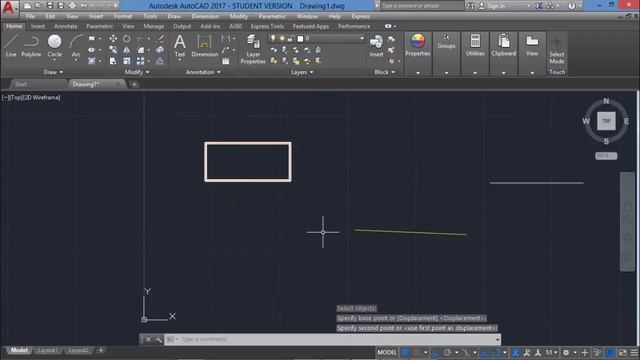640x360 pixels.
Task: Click the Stretch tool icon
Action: pos(113,61)
